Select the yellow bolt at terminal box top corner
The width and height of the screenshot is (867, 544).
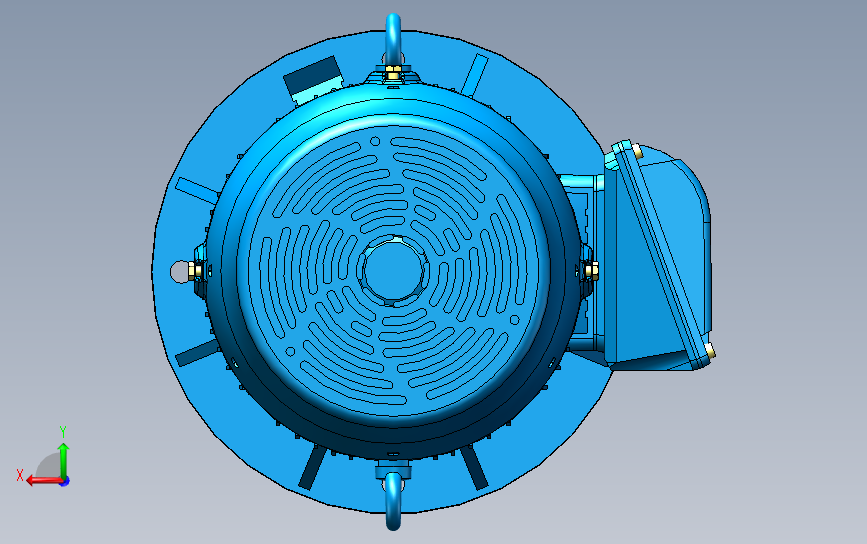click(x=637, y=151)
